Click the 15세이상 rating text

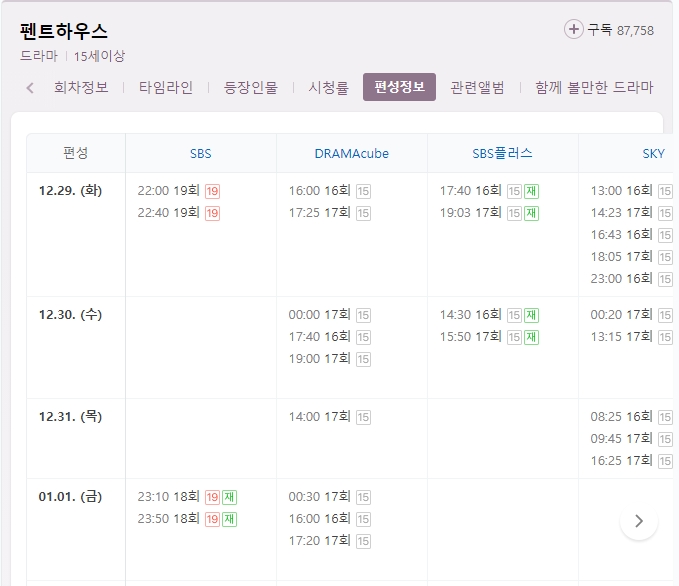click(99, 56)
